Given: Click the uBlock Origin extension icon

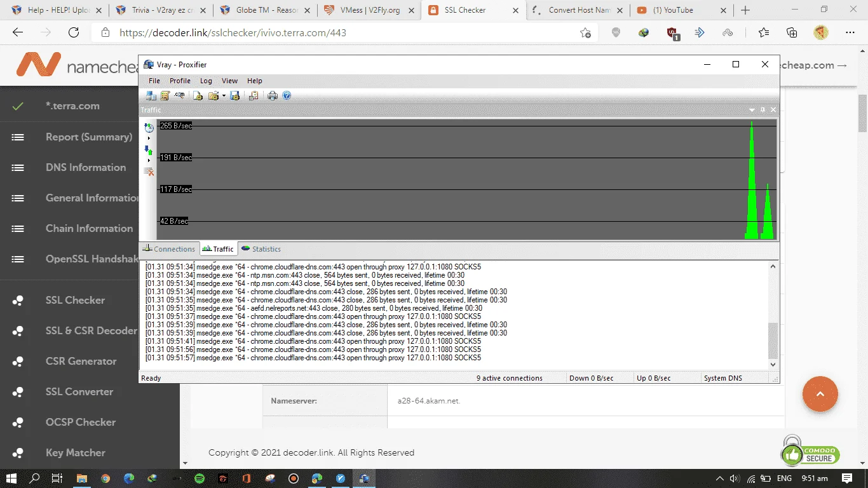Looking at the screenshot, I should click(673, 33).
